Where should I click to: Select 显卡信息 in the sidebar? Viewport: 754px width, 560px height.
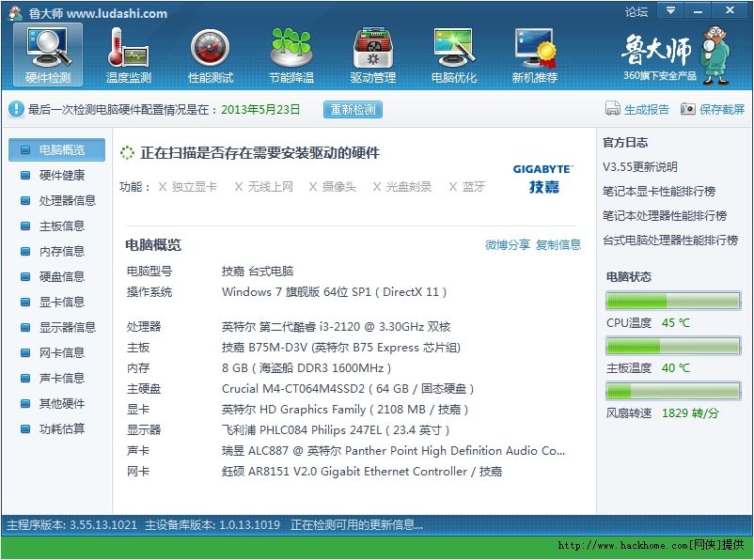[56, 303]
